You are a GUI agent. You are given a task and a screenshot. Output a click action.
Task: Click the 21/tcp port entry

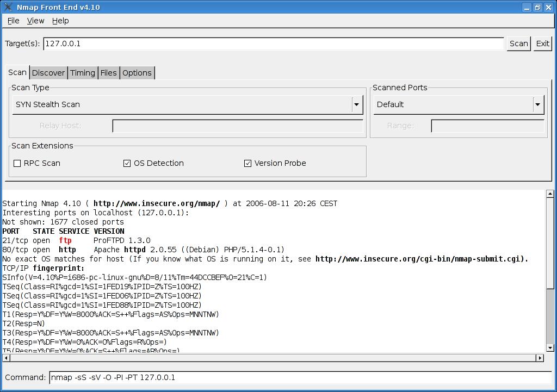[15, 240]
